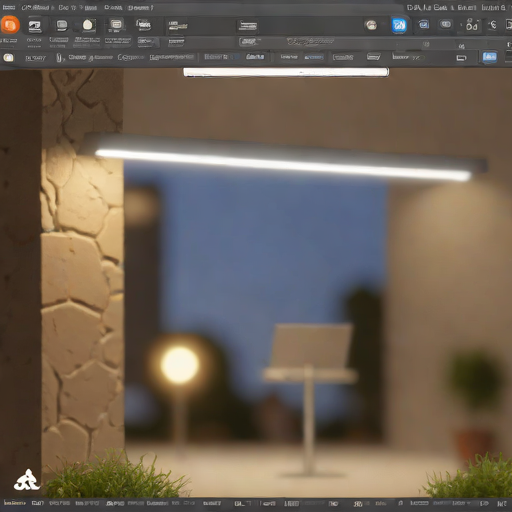Viewport: 512px width, 512px height.
Task: Click the pocket-shaped icon in lower toolbar row
Action: point(373,57)
